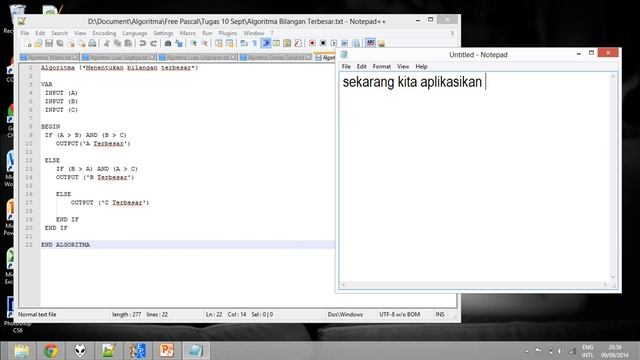
Task: Click in the Notepad text area after 'aplikasikan'
Action: point(485,82)
